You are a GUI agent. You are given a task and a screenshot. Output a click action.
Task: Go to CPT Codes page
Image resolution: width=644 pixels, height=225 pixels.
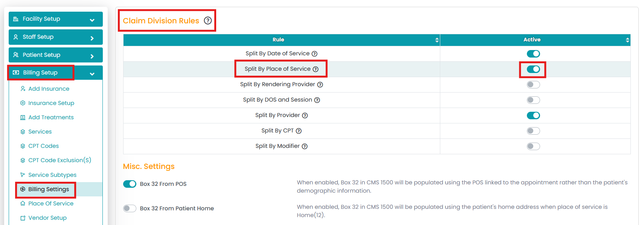click(x=43, y=146)
